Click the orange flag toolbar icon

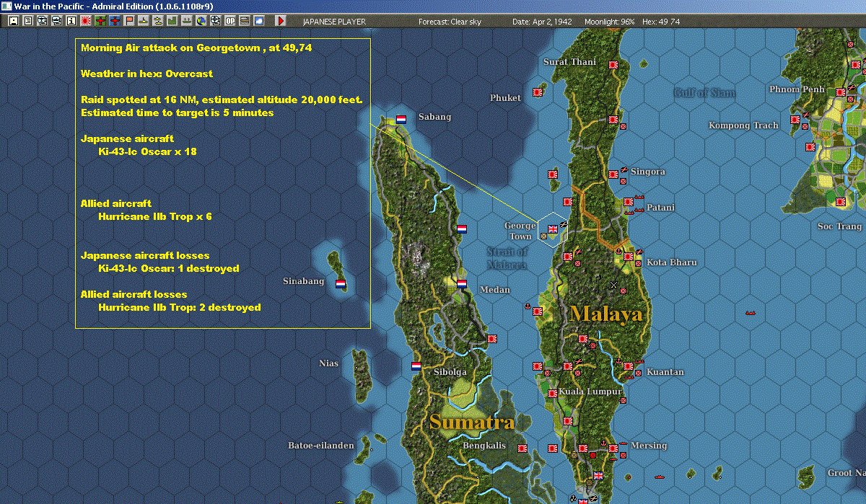tap(129, 21)
